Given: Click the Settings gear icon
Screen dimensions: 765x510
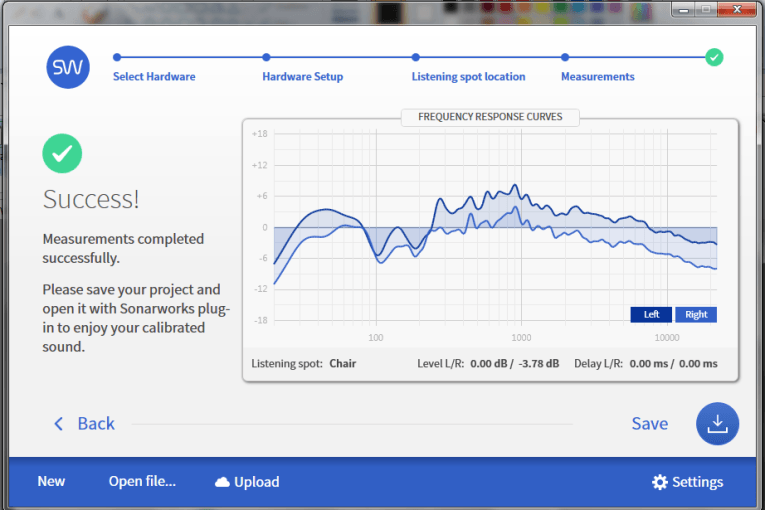Looking at the screenshot, I should point(659,482).
